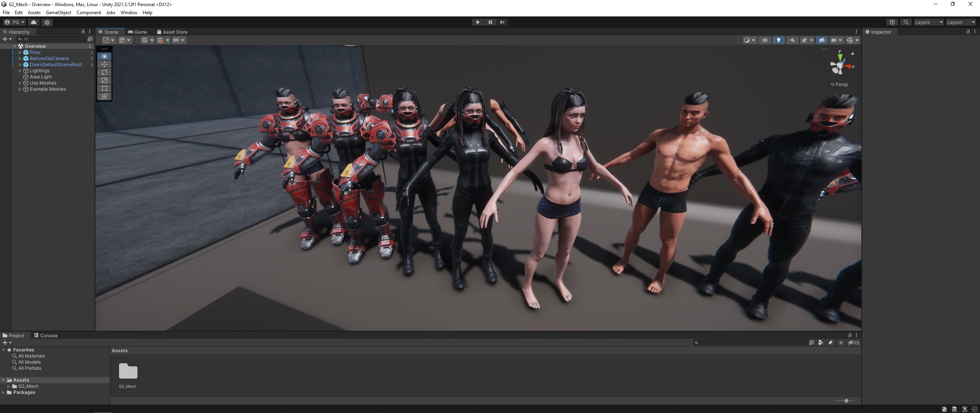Open the G2_Mech folder thumbnail
The height and width of the screenshot is (413, 980).
[128, 372]
